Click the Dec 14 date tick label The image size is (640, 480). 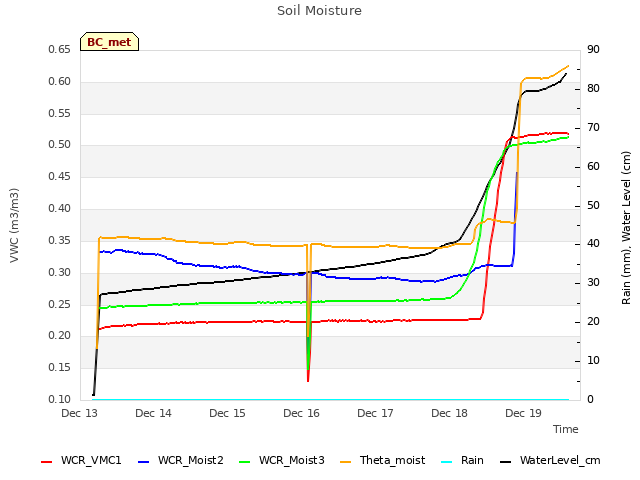point(153,413)
